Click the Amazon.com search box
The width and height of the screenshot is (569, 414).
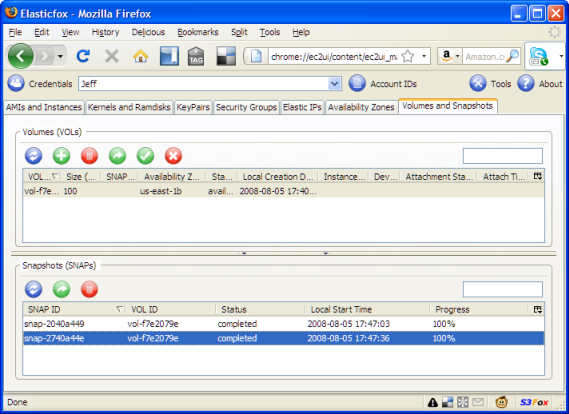click(484, 57)
